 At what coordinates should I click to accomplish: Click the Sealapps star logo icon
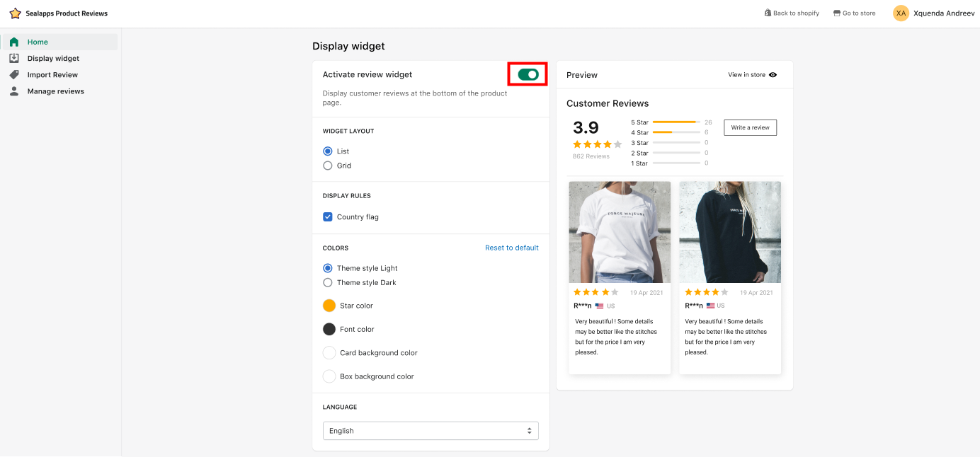15,13
